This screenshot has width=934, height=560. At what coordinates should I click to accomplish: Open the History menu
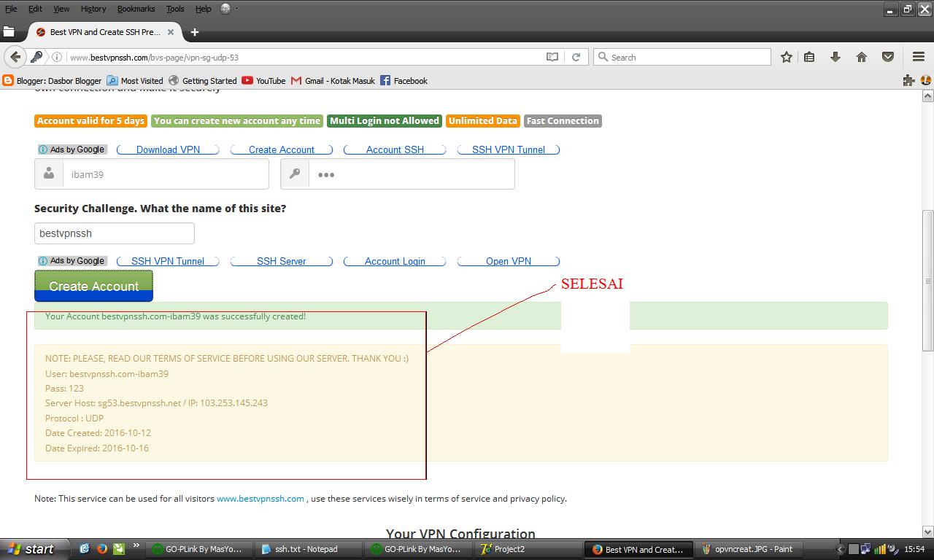point(93,9)
